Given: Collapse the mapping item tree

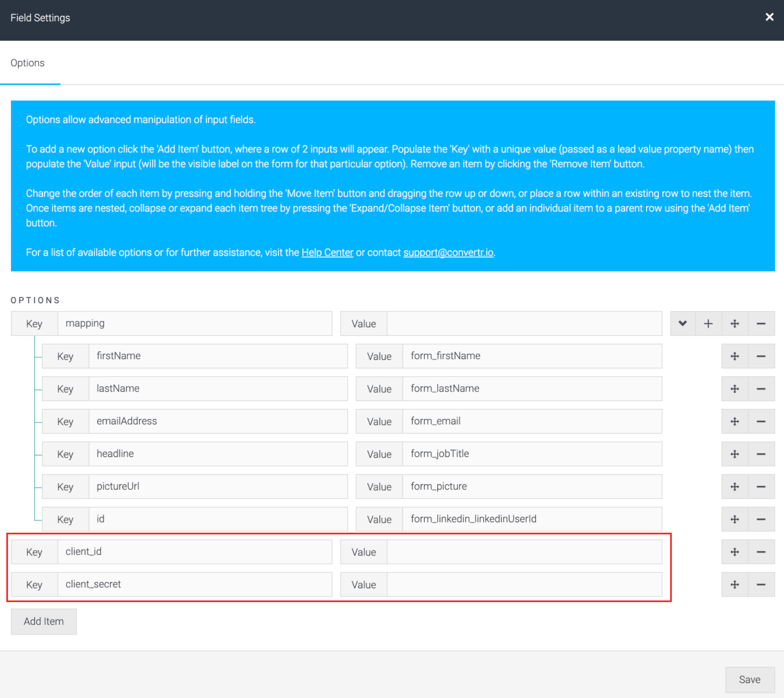Looking at the screenshot, I should [682, 323].
